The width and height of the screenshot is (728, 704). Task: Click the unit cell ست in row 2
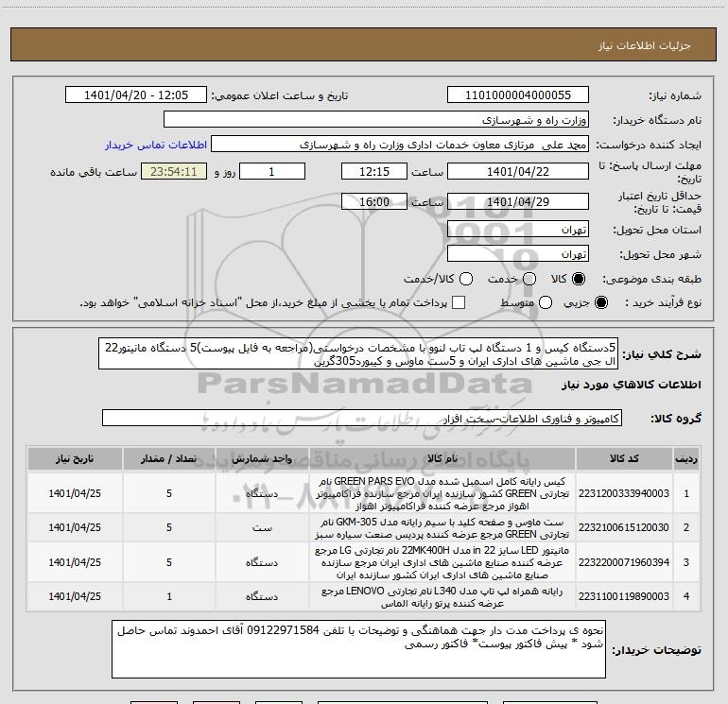262,527
